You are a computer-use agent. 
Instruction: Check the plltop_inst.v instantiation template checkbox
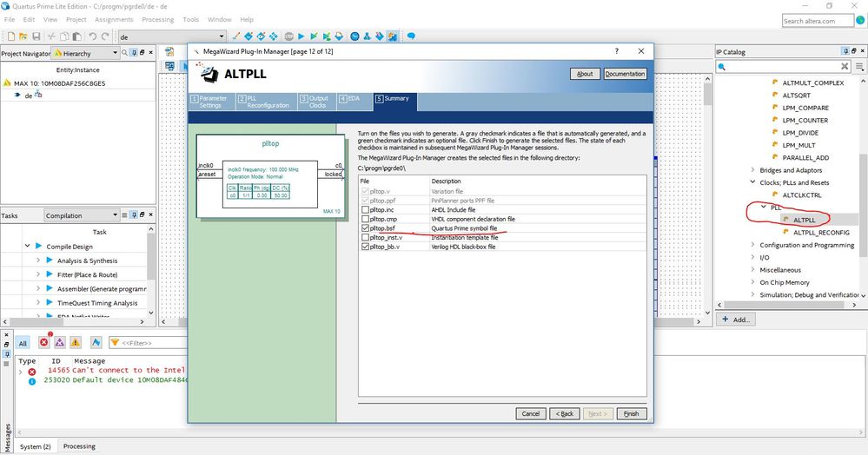click(365, 237)
